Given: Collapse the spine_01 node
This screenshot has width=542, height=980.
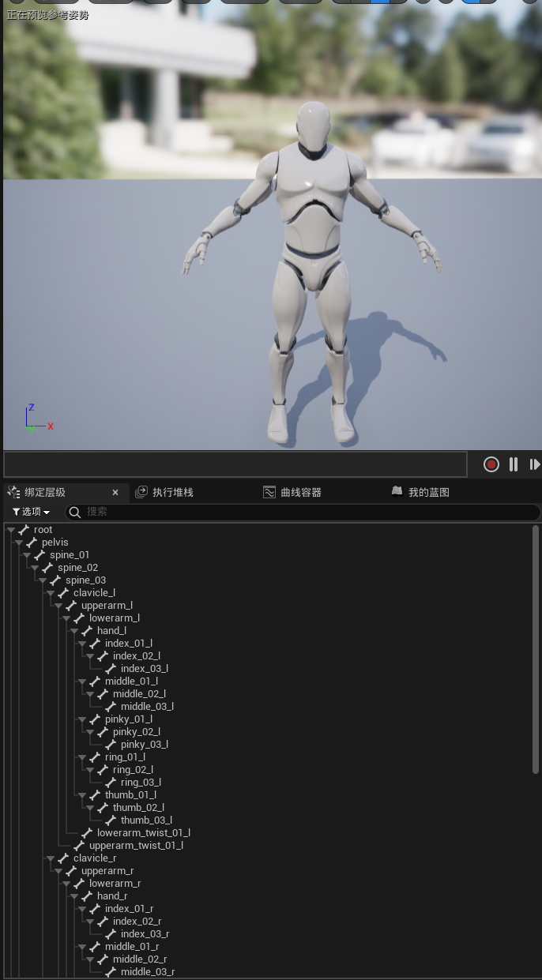Looking at the screenshot, I should (27, 555).
